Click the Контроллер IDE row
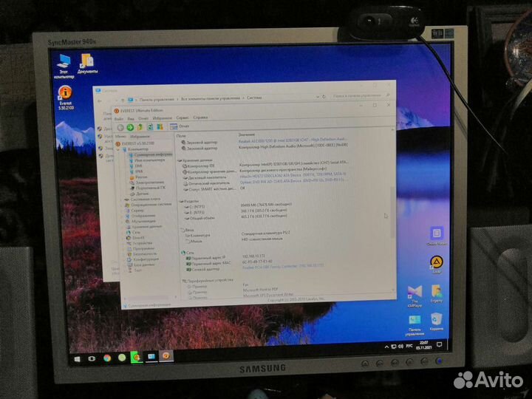Screen dimensions: 532x399 click(x=265, y=166)
